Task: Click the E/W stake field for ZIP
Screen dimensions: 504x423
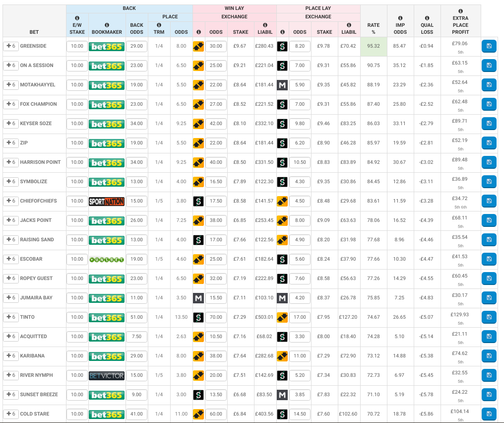Action: pos(77,143)
